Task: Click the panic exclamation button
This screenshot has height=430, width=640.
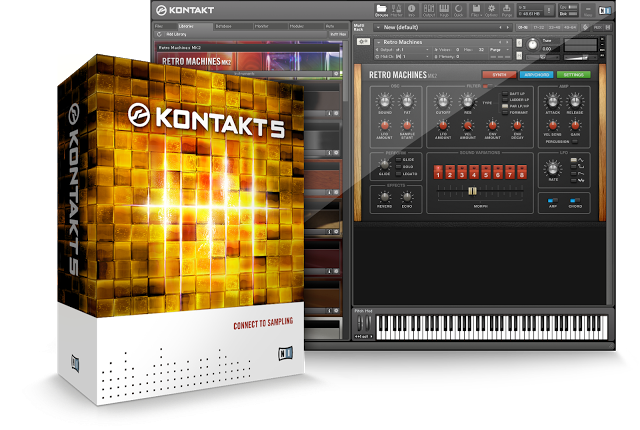Action: [x=549, y=10]
